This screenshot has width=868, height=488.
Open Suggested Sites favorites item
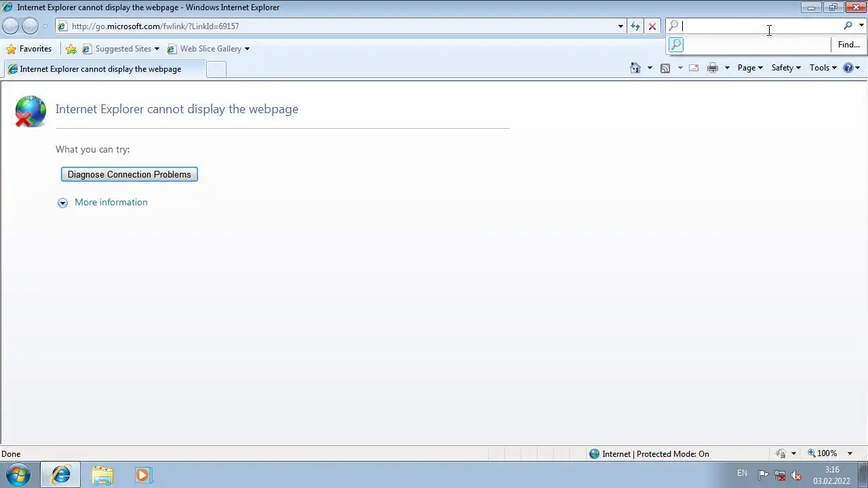pyautogui.click(x=121, y=49)
